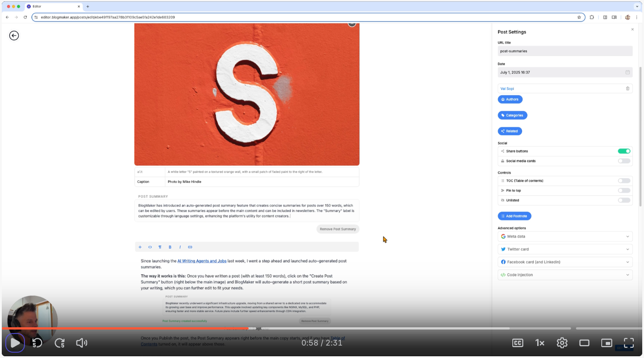The height and width of the screenshot is (358, 644).
Task: Expand Twitter card section
Action: click(x=565, y=249)
